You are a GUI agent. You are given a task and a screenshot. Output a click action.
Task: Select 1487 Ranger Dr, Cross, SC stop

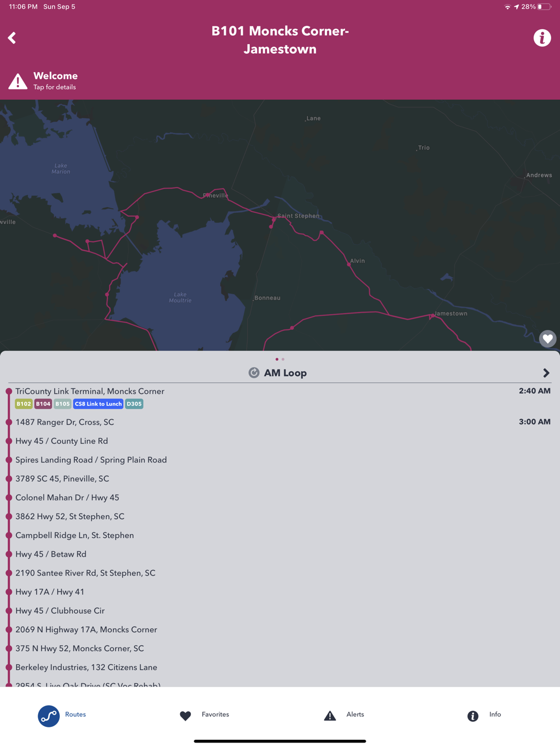[64, 422]
